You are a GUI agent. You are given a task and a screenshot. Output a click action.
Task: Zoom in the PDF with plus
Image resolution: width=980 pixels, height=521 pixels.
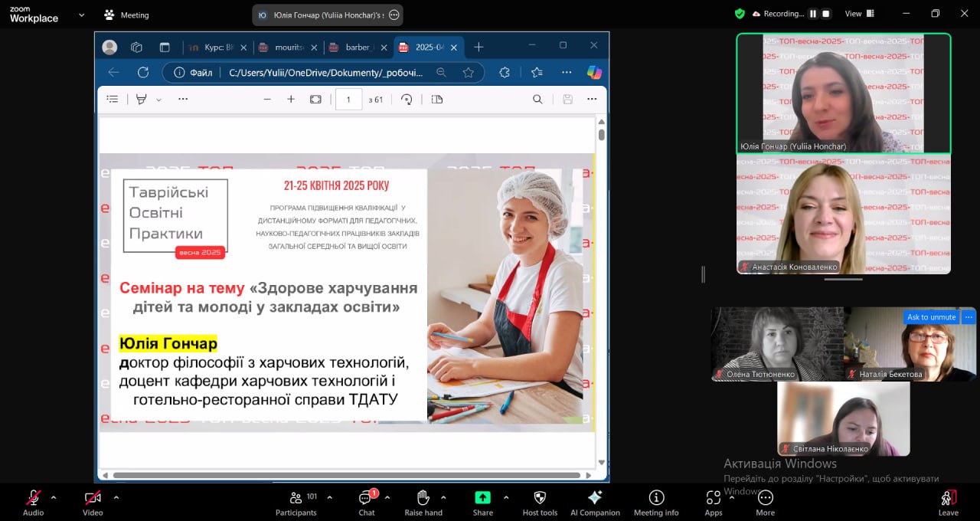pyautogui.click(x=291, y=99)
